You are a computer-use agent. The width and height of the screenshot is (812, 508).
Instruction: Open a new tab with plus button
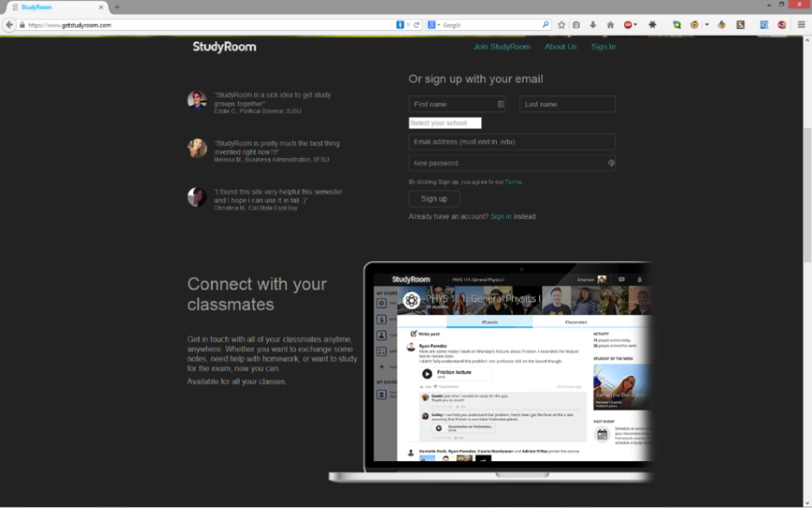(x=117, y=7)
